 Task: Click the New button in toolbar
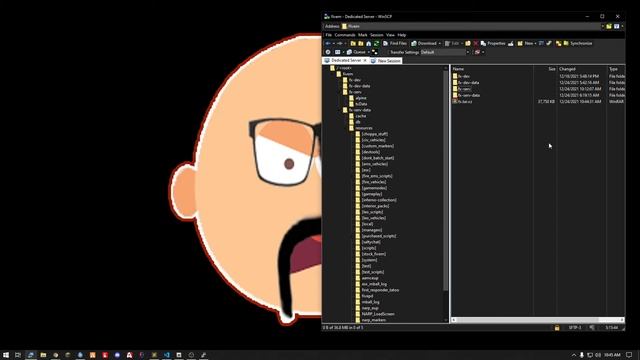pos(525,43)
